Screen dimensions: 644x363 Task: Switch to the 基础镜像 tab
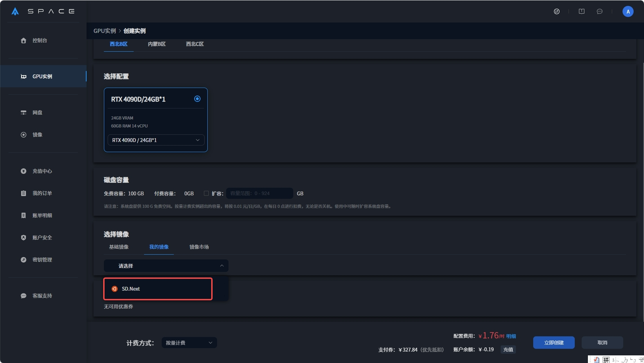[x=119, y=247]
